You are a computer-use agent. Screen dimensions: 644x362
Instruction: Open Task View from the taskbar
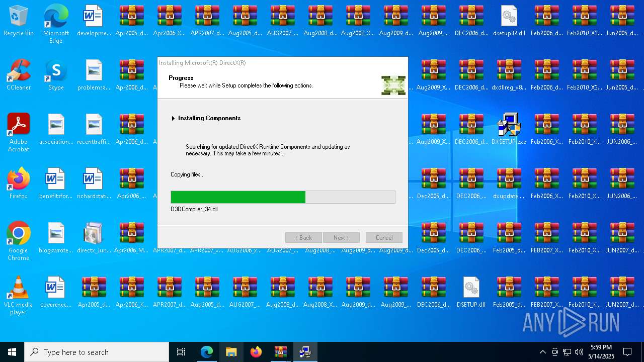181,352
